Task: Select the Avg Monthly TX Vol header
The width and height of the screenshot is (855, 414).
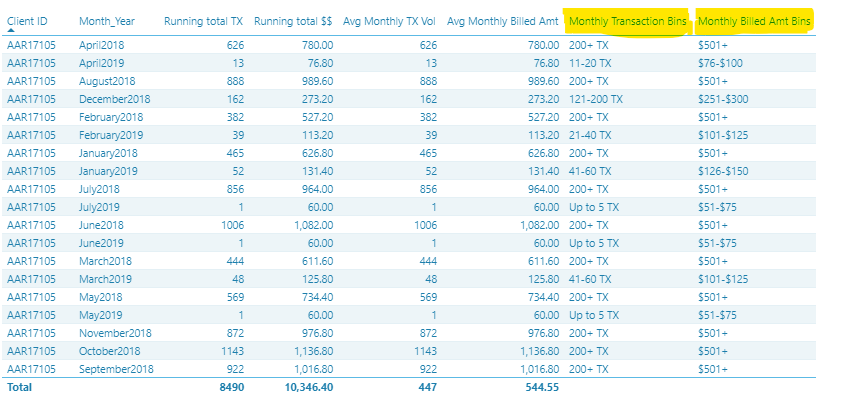Action: pos(390,21)
